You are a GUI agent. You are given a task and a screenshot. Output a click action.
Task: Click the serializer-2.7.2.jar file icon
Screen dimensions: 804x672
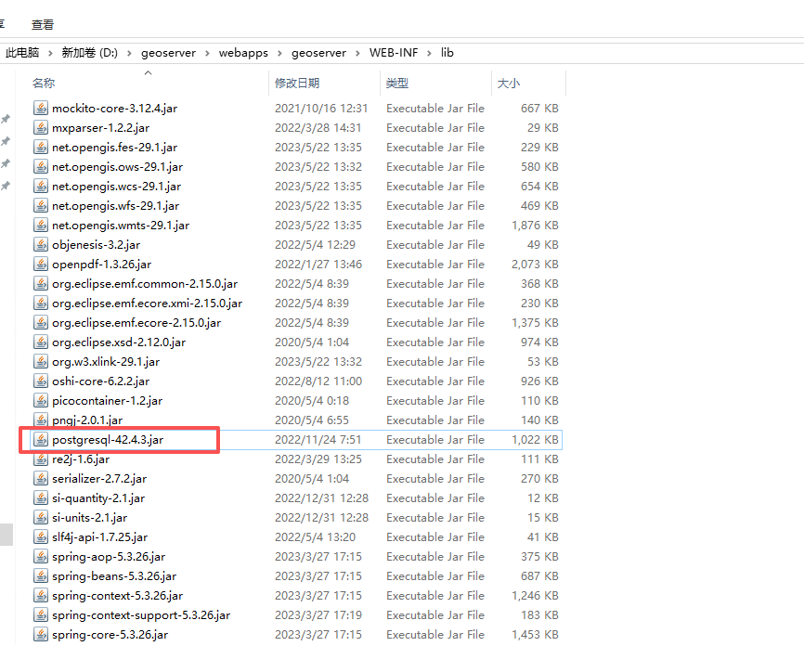click(x=41, y=478)
